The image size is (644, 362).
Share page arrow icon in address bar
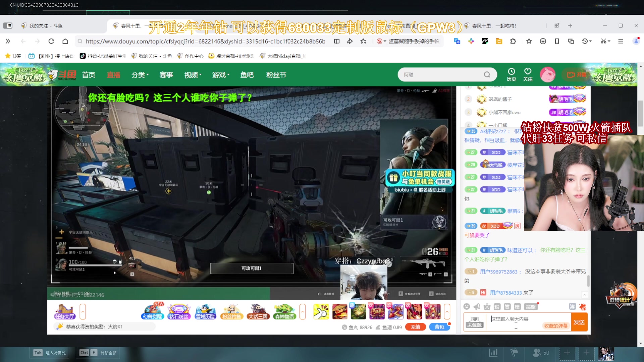coord(350,41)
